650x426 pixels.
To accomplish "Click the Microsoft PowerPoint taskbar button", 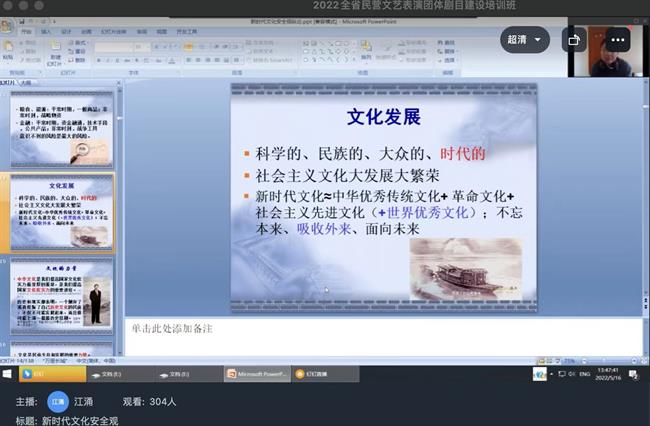I will [256, 374].
